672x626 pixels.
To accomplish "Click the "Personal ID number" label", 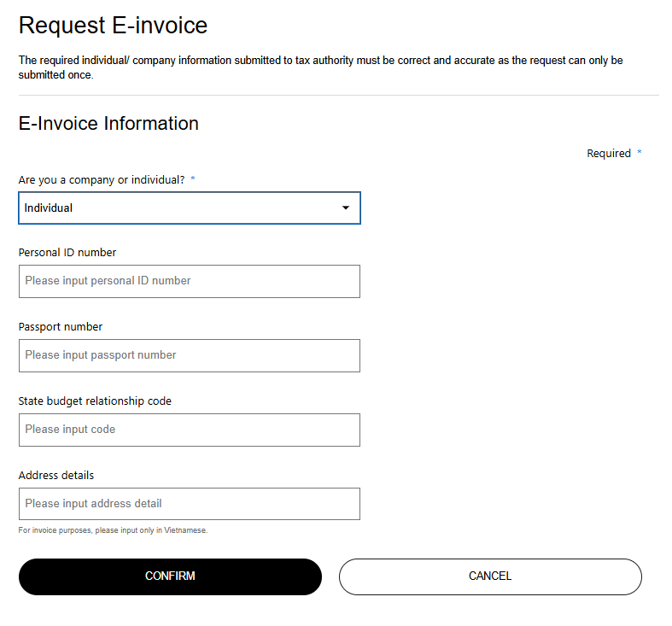I will pos(67,252).
